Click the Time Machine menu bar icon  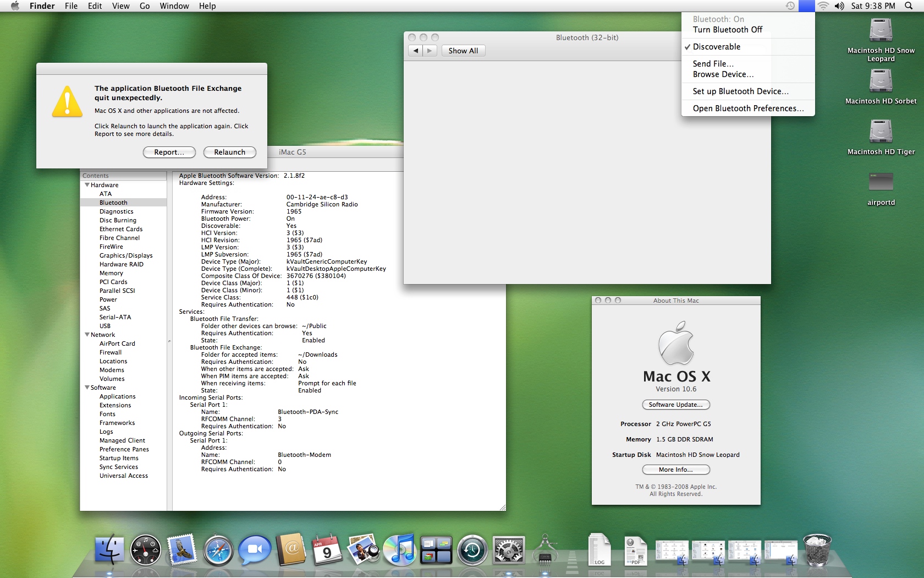790,6
